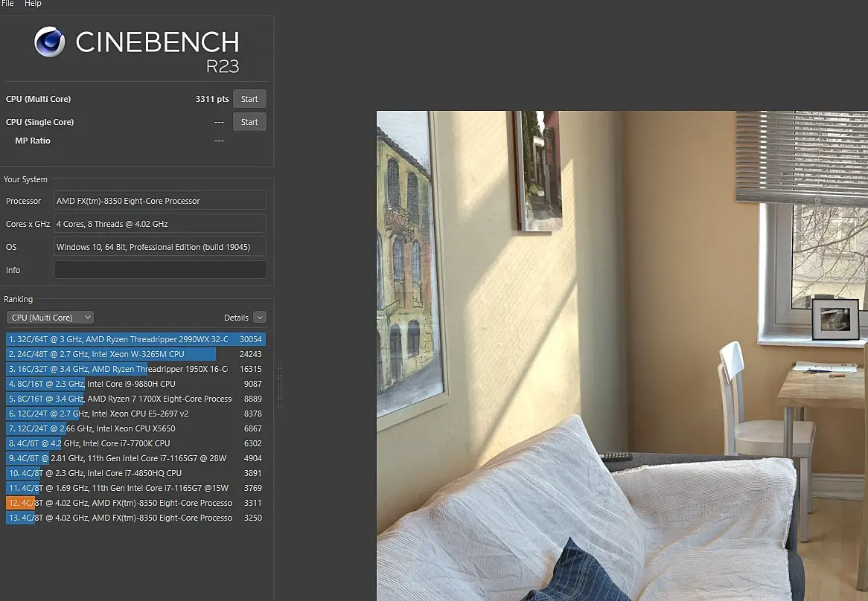
Task: Select the AMD FX-8350 3250 ranking entry
Action: [x=135, y=518]
